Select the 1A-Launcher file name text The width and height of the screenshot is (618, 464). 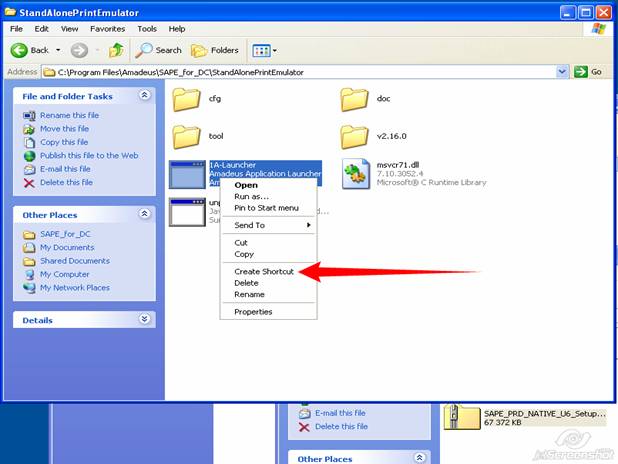(233, 165)
